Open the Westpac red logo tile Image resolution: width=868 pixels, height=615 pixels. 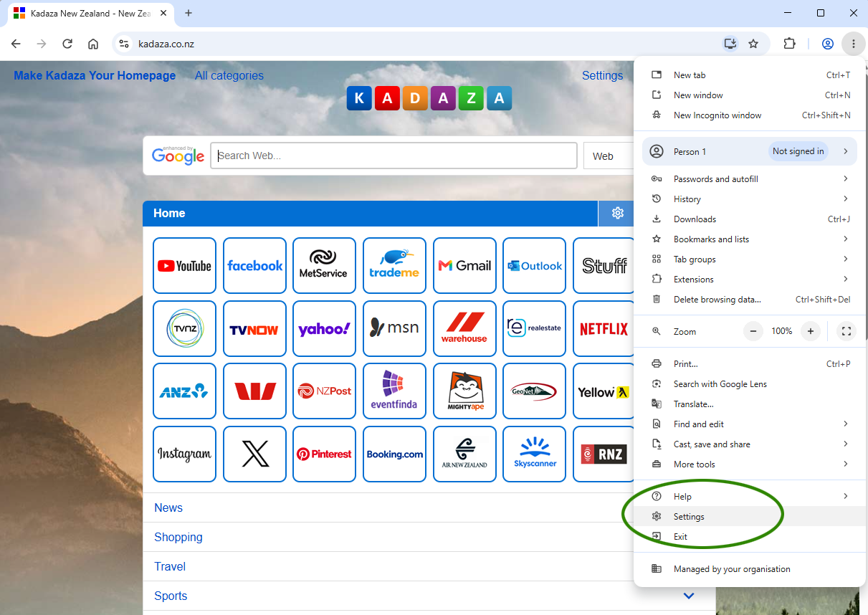click(254, 391)
